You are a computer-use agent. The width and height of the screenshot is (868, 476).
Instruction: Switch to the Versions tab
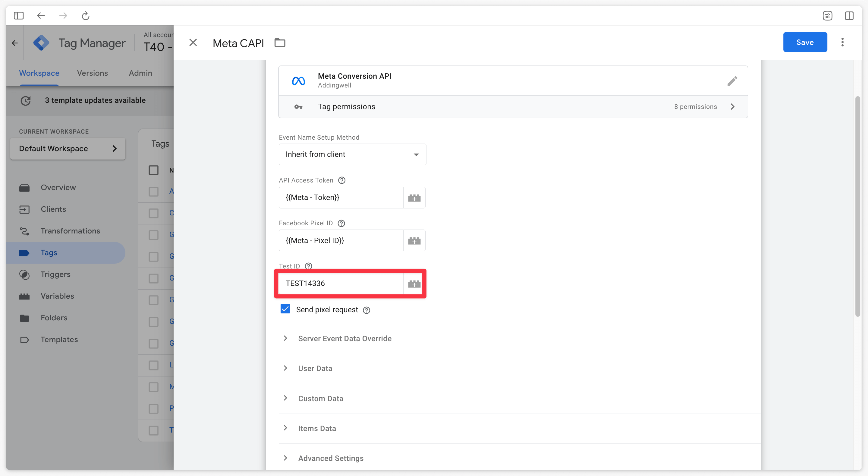pos(92,73)
